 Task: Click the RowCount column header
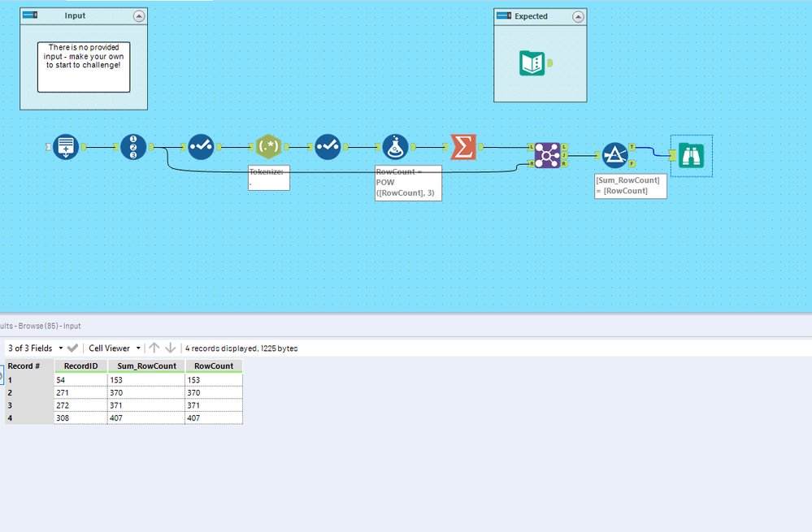214,365
